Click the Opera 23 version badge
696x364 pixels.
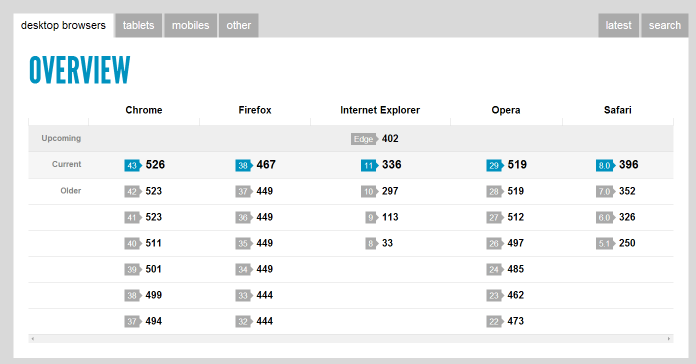(x=495, y=296)
